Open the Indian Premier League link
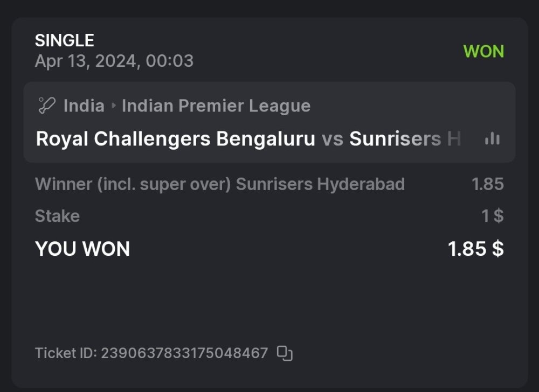Viewport: 539px width, 392px height. [x=216, y=106]
